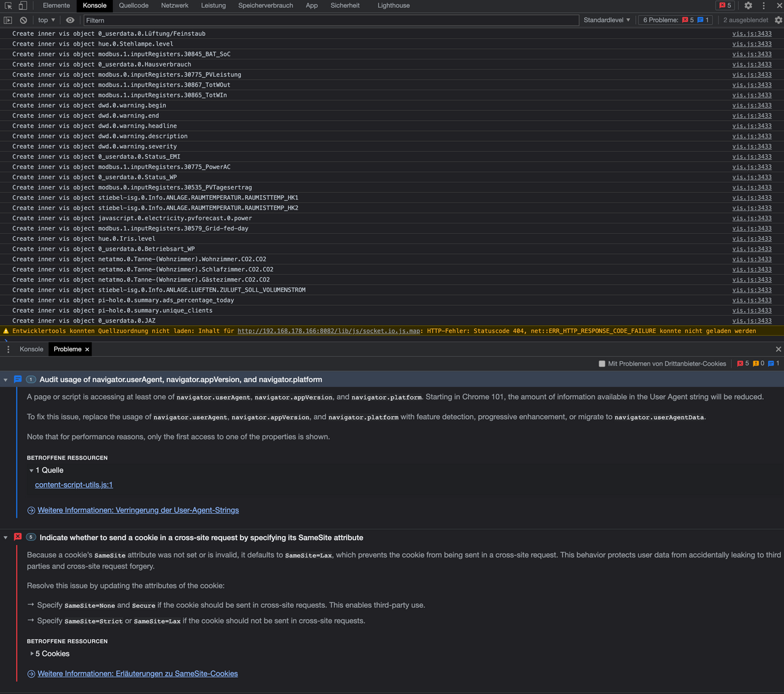
Task: Enable 'Mit Problemen von Drittanbieter-Cookies' checkbox
Action: [x=602, y=364]
